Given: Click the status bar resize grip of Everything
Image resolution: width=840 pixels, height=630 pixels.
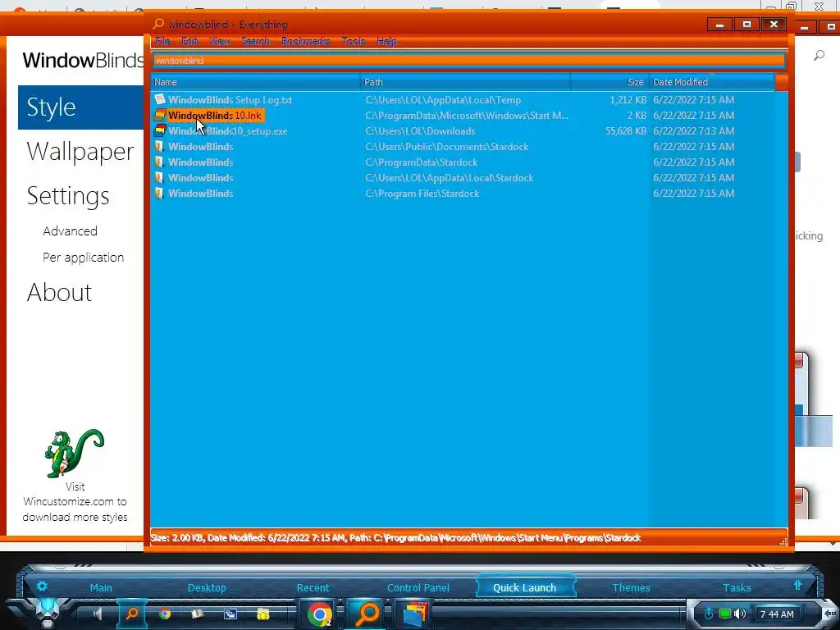Looking at the screenshot, I should (783, 541).
